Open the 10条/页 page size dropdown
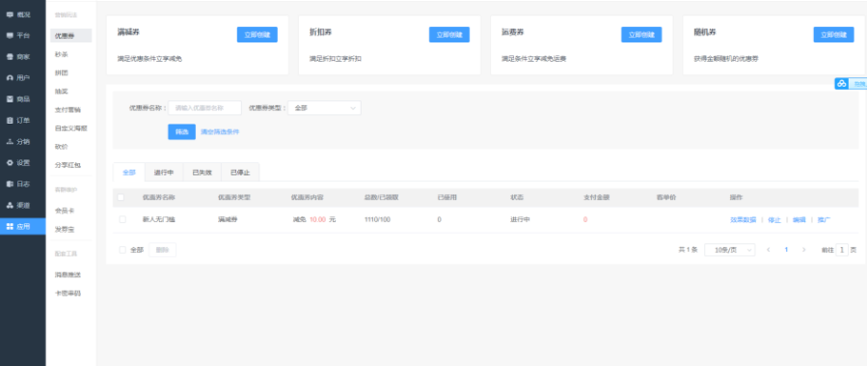 coord(730,250)
